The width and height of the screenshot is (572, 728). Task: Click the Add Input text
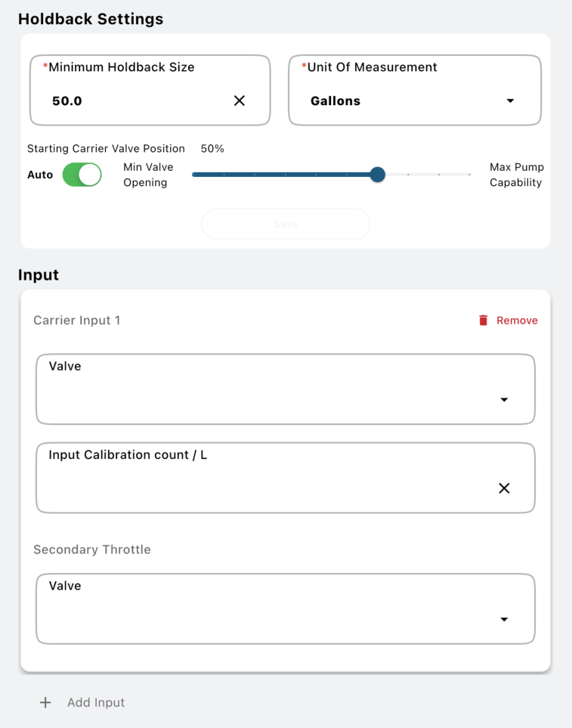click(x=96, y=702)
